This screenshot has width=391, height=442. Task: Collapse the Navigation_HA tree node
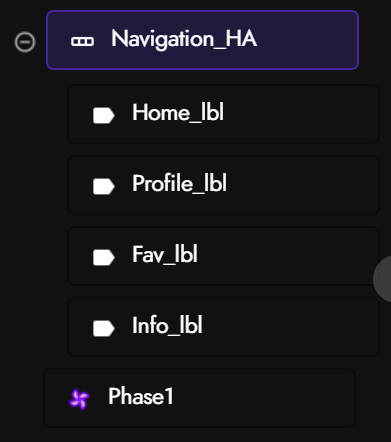tap(25, 42)
